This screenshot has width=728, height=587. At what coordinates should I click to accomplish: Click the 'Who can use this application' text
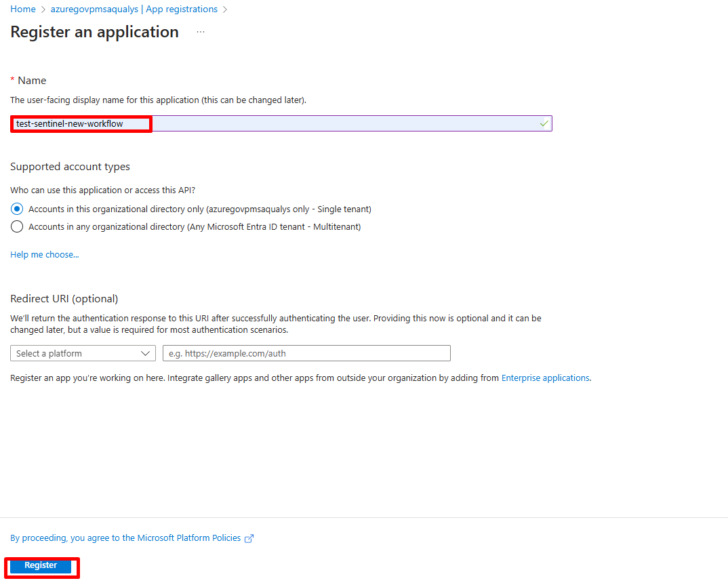coord(102,190)
